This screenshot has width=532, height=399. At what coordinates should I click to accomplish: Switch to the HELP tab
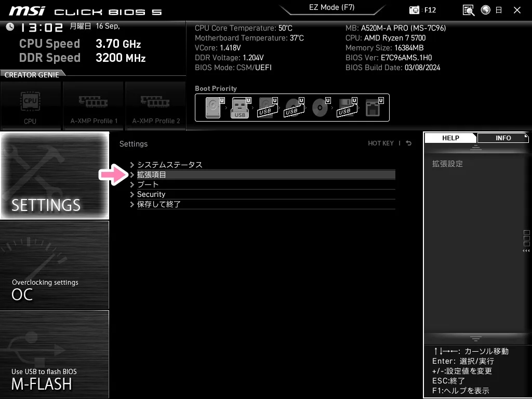pos(450,138)
